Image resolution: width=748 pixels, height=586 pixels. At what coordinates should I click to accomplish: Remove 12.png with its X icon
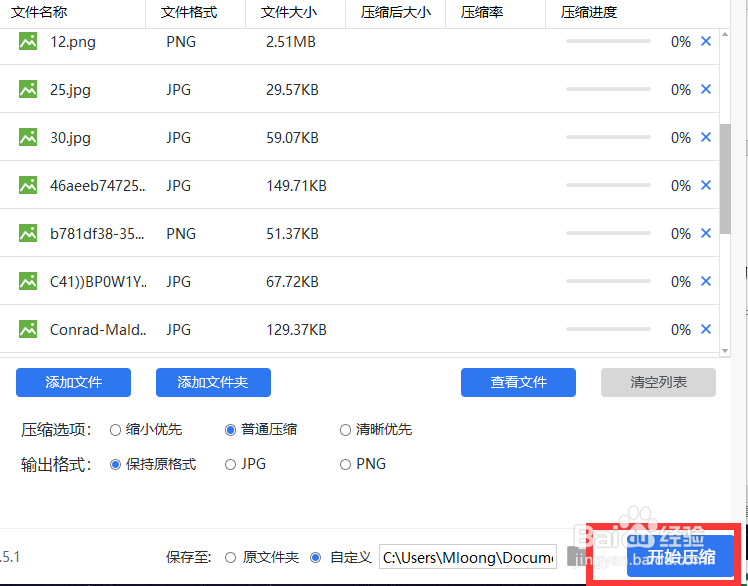[706, 42]
